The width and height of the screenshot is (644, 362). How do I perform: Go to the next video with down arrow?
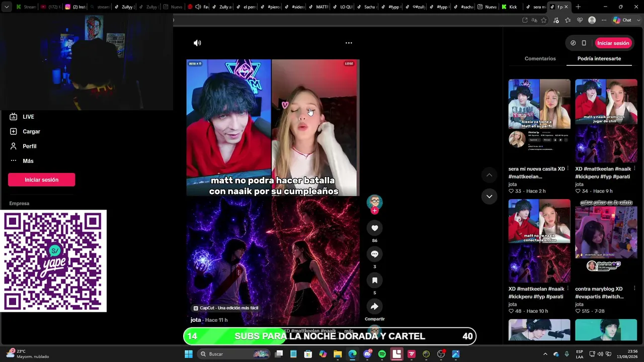click(489, 197)
